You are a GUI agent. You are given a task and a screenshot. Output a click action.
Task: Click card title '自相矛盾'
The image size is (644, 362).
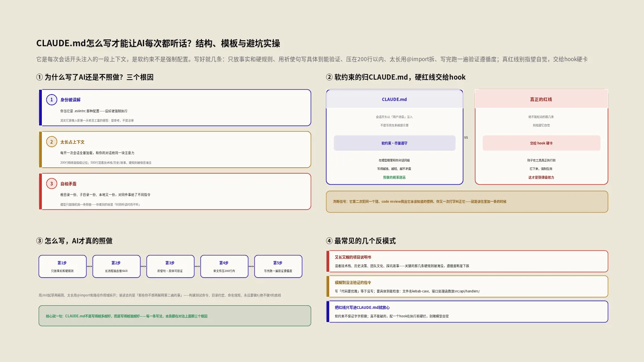[x=68, y=184]
